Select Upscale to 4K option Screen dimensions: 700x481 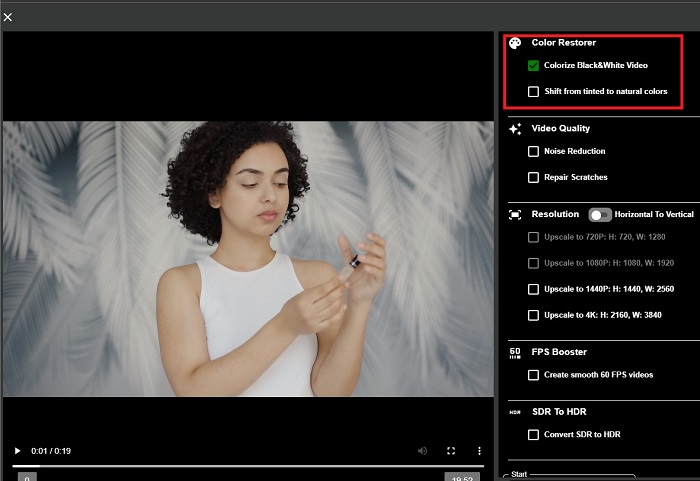pos(533,315)
